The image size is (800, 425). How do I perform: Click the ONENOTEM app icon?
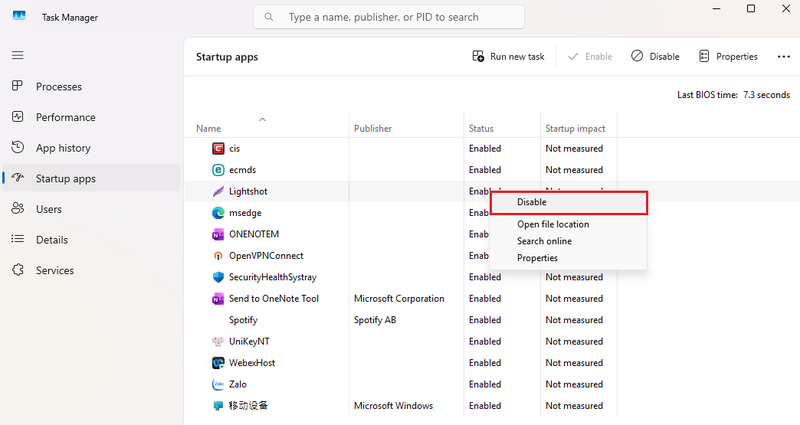tap(218, 234)
